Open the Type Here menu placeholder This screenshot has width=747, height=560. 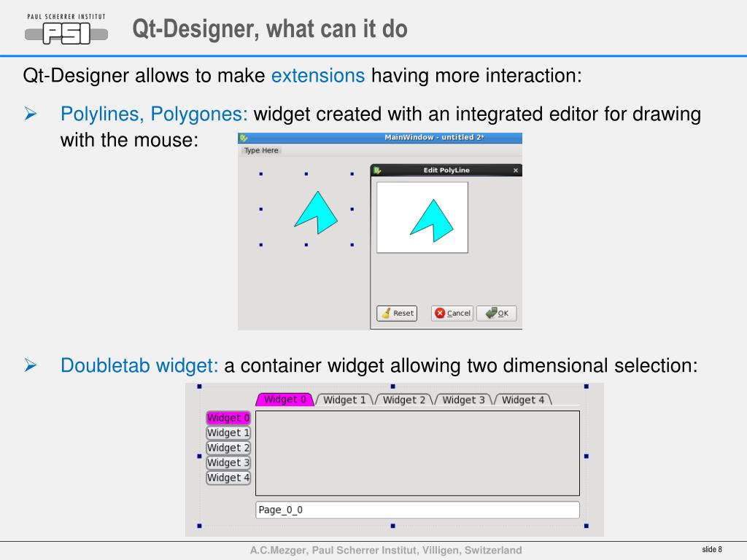(x=261, y=150)
